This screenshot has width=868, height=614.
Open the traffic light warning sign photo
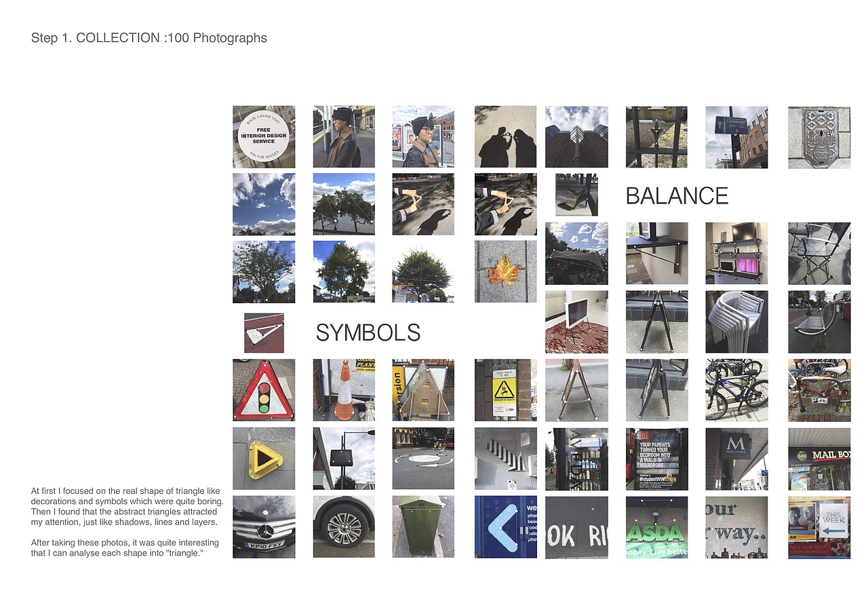[264, 390]
